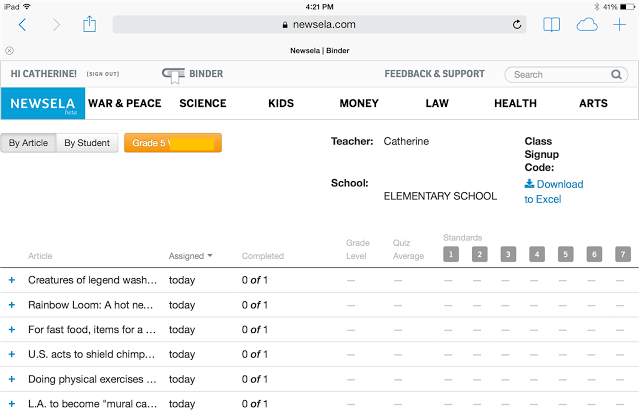The width and height of the screenshot is (640, 416).
Task: Open the Arts section
Action: tap(593, 103)
